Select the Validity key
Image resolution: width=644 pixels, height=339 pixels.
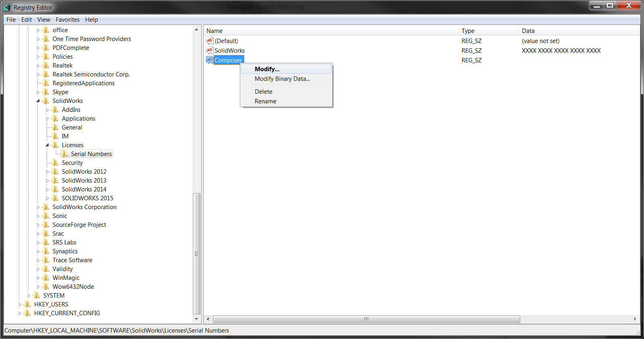[63, 269]
